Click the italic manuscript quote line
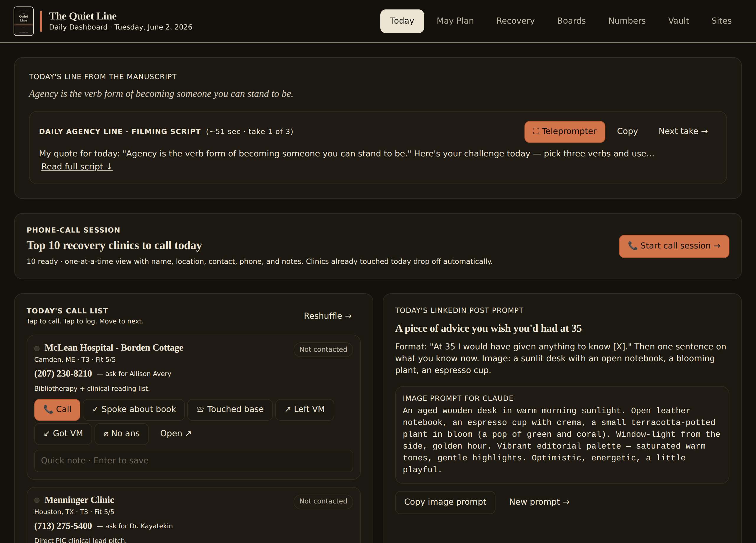Image resolution: width=756 pixels, height=543 pixels. [x=161, y=94]
